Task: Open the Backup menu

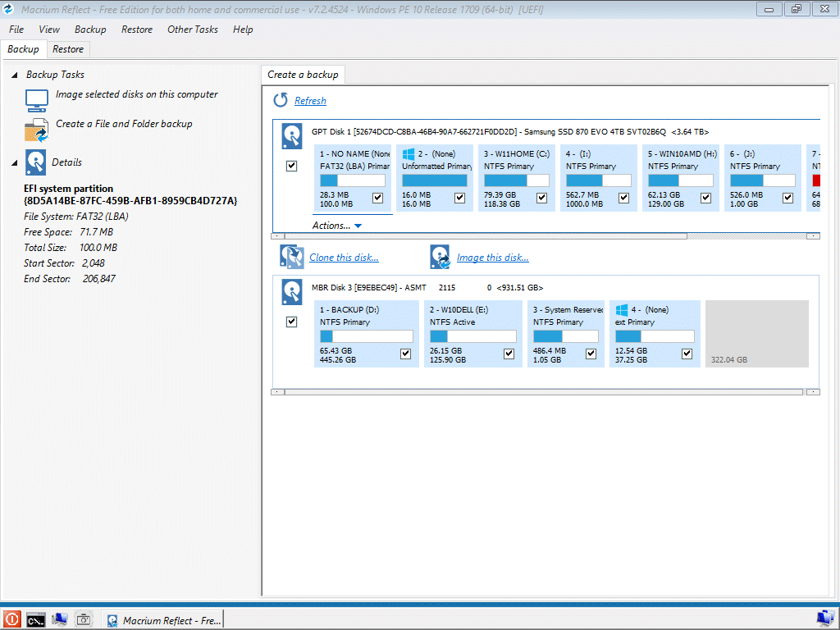Action: pyautogui.click(x=90, y=30)
